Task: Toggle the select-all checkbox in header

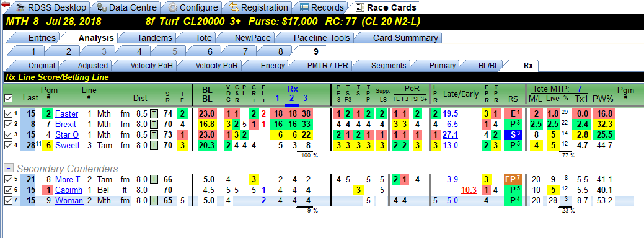Action: 7,98
